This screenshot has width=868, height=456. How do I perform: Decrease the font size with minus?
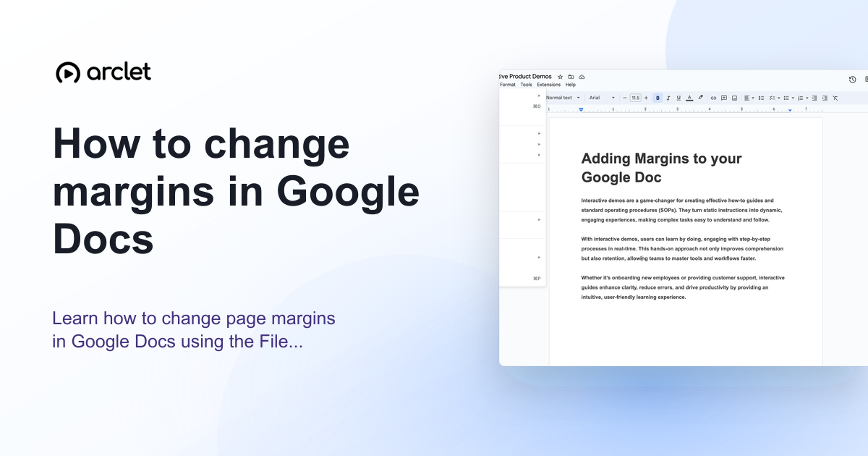[x=625, y=98]
